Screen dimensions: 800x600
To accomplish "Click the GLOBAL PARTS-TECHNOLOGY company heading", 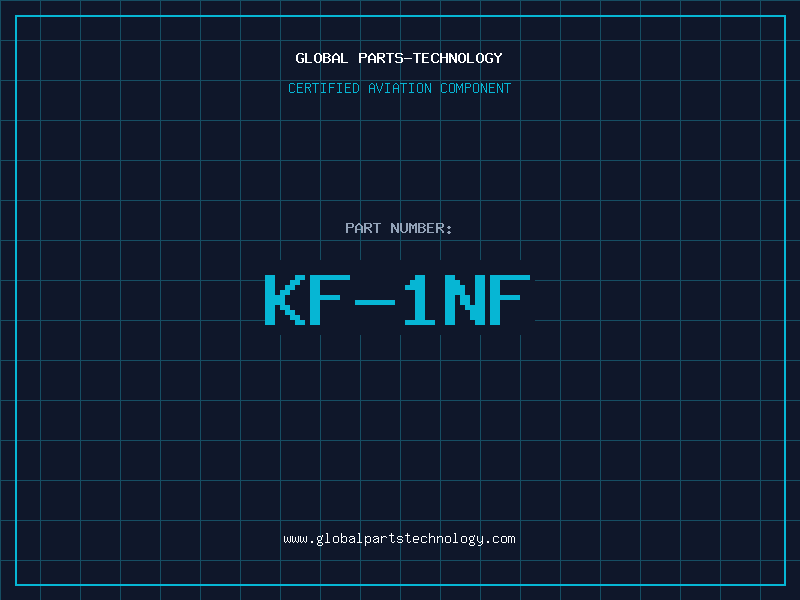I will (399, 58).
